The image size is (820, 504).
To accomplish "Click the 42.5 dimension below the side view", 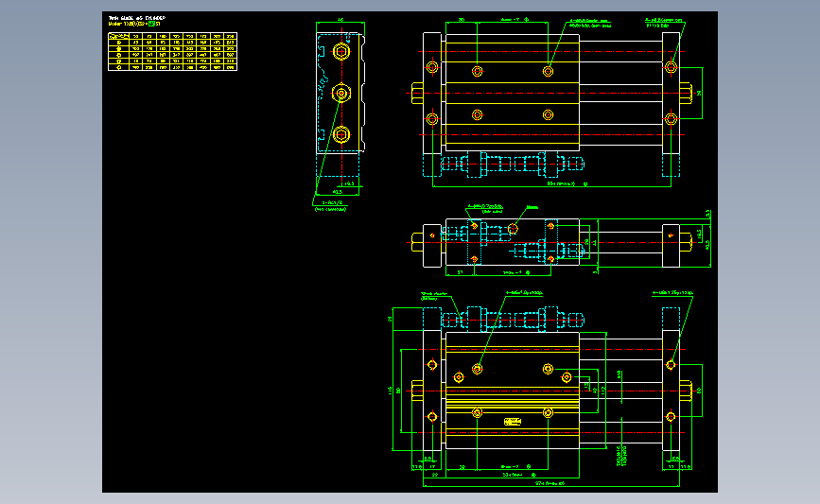I will point(338,192).
